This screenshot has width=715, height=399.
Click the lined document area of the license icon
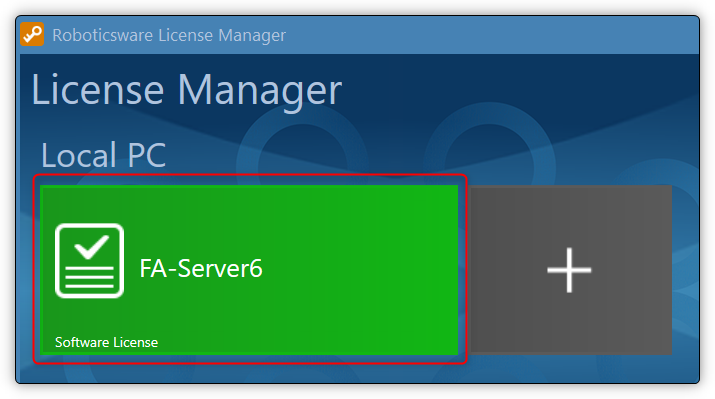(89, 277)
